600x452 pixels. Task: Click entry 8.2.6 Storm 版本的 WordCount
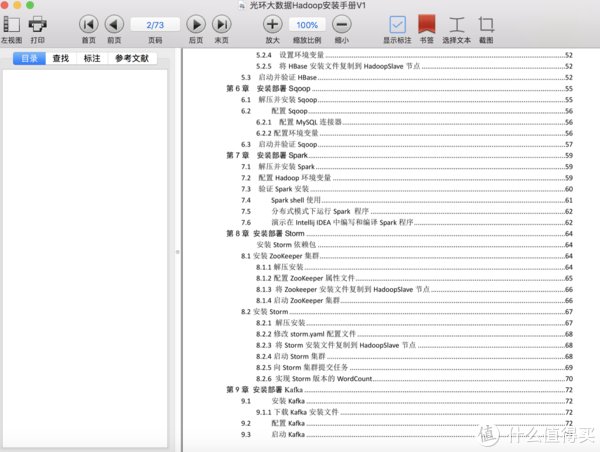click(414, 379)
